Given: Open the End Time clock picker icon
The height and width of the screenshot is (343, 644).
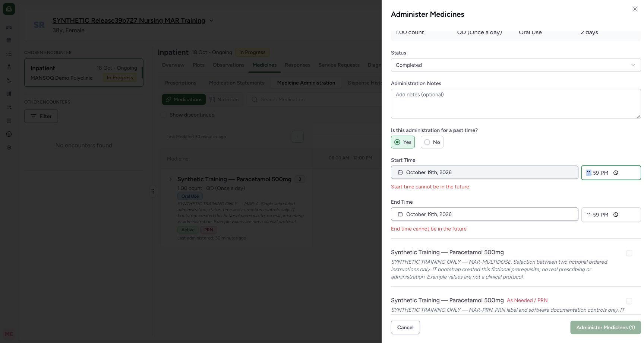Looking at the screenshot, I should tap(616, 215).
